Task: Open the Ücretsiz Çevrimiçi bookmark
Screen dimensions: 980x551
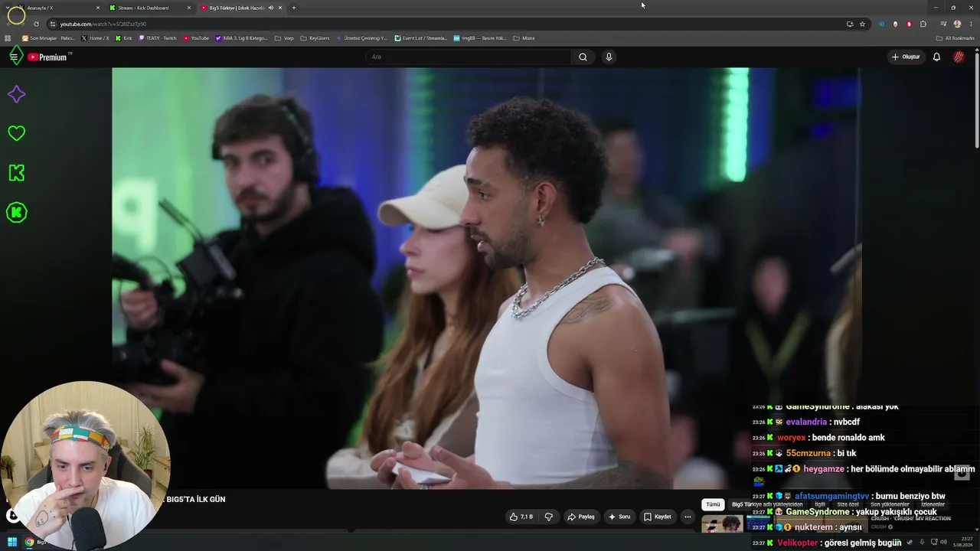Action: click(x=361, y=38)
